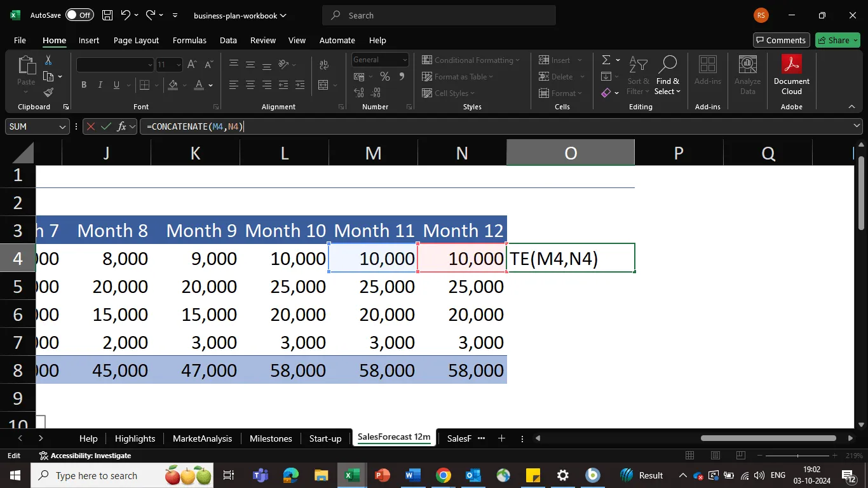868x488 pixels.
Task: Switch to the Page Layout tab
Action: (x=136, y=40)
